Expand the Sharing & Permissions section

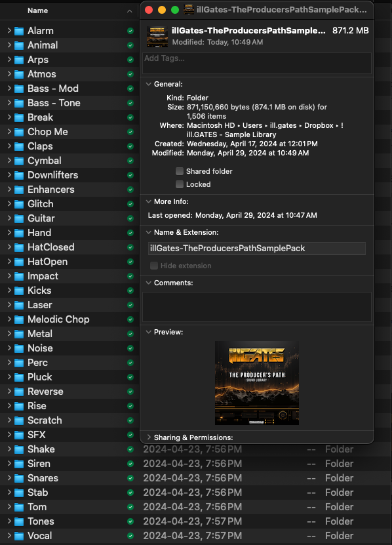tap(149, 437)
